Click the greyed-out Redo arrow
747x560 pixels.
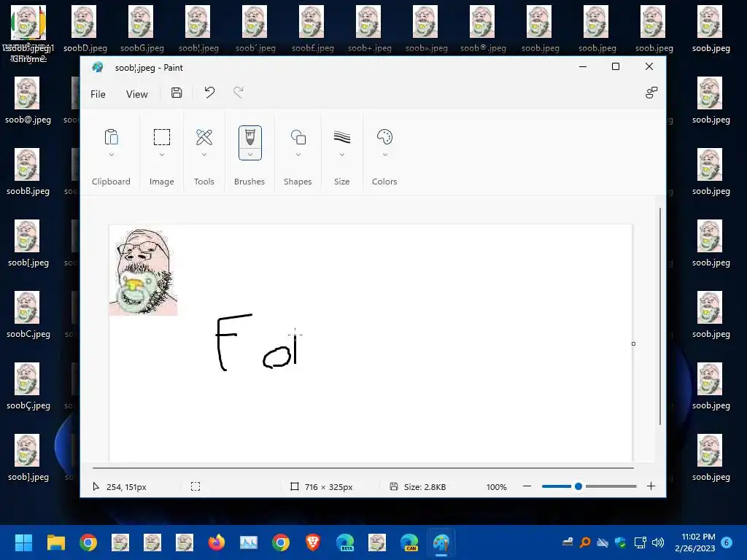239,93
